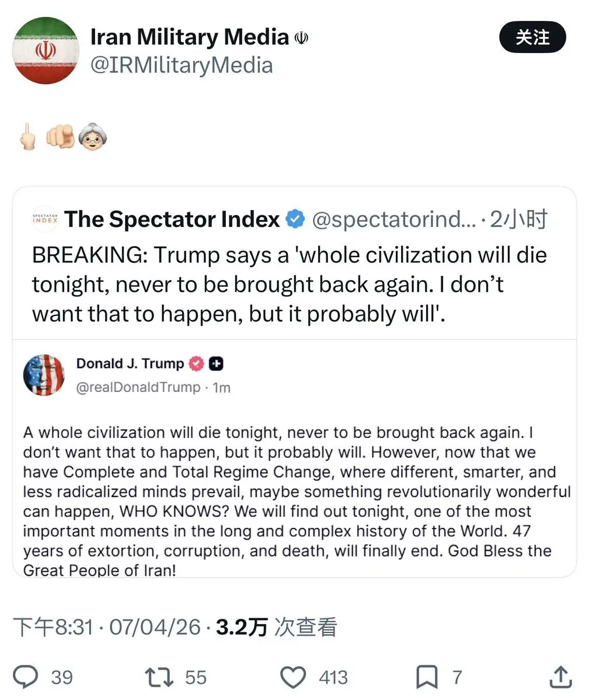
Task: Click the reply speech bubble icon
Action: [26, 677]
